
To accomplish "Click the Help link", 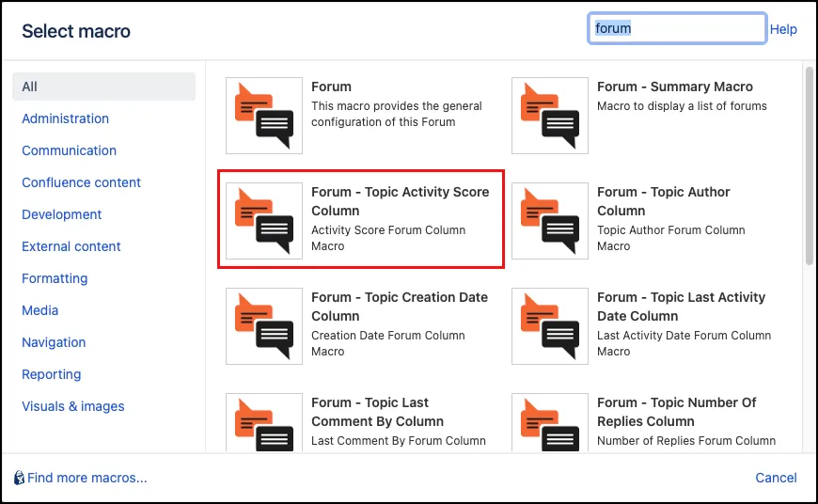I will tap(783, 29).
